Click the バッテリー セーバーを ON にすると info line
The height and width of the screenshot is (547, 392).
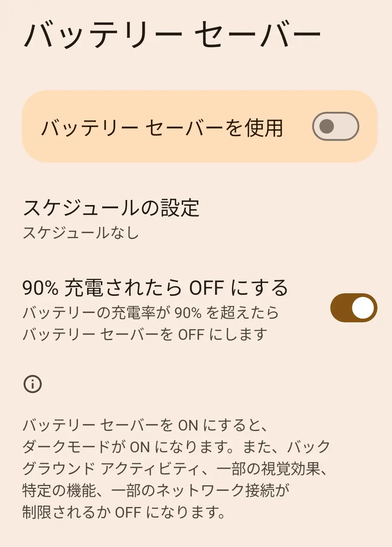[144, 426]
